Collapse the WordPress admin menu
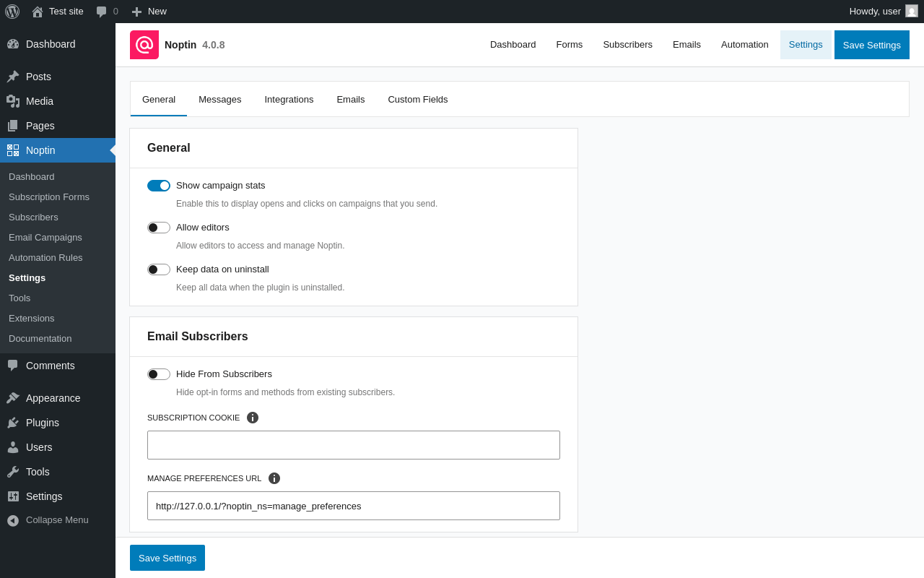 point(56,520)
